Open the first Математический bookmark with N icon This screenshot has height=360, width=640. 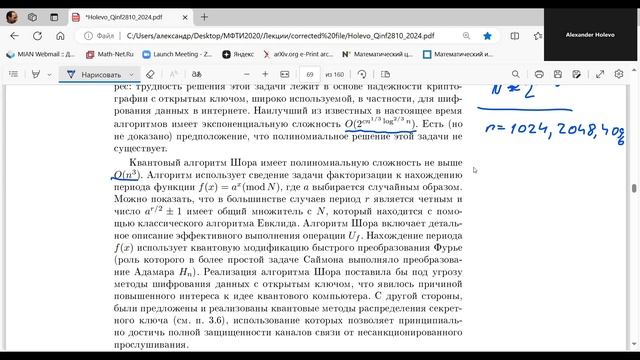[378, 54]
